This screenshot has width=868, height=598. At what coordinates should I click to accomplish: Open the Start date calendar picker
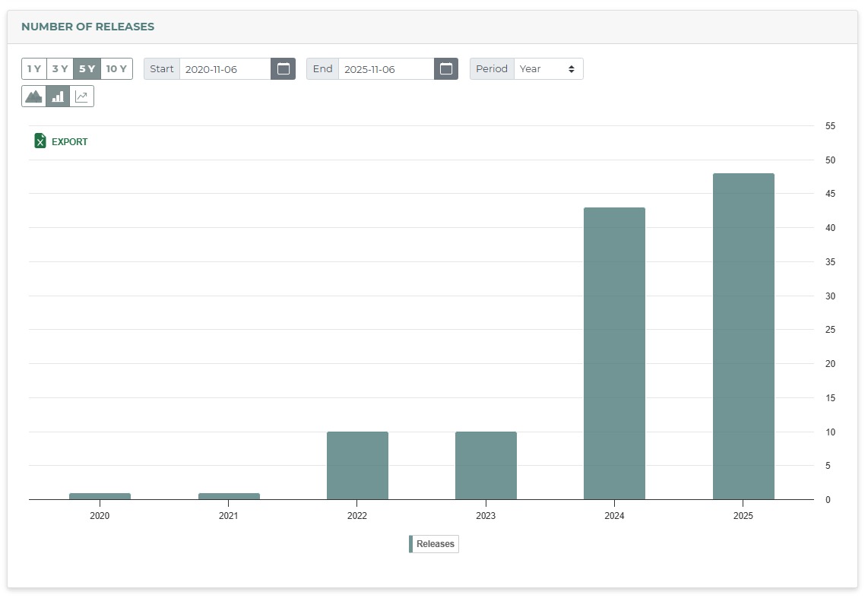[x=283, y=69]
